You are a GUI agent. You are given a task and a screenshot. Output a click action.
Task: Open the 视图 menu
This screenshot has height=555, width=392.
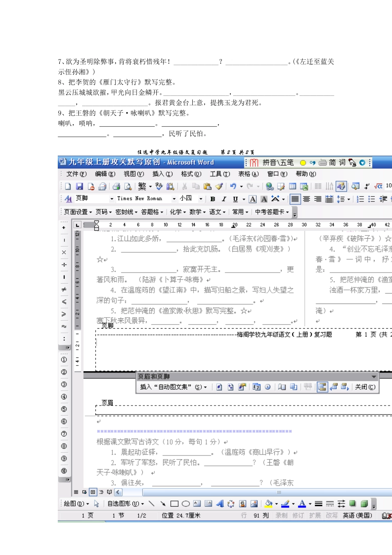(134, 174)
